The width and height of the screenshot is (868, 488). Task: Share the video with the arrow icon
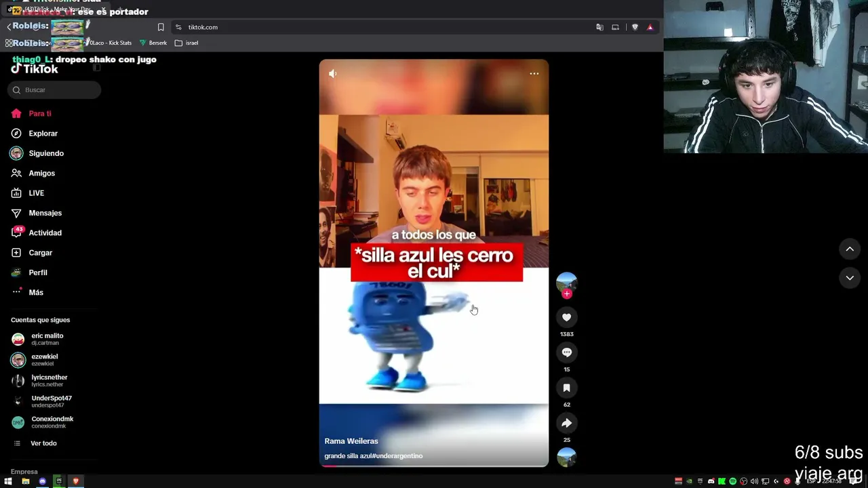coord(567,423)
